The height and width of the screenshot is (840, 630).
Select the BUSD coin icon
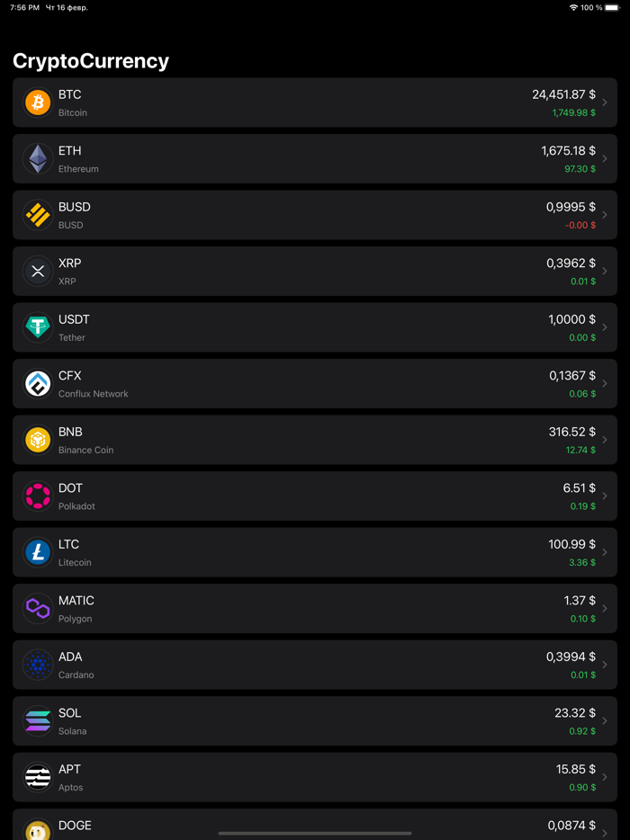36,214
